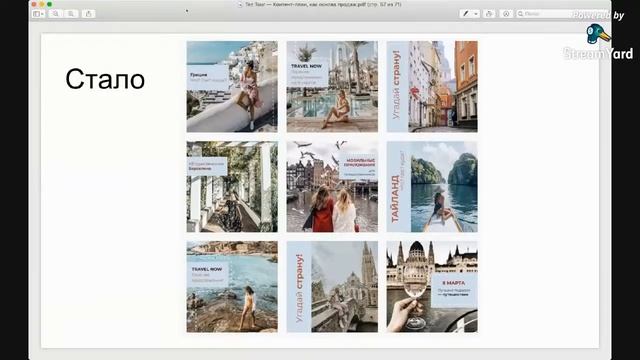Click the 'Стало' slide heading

[105, 79]
